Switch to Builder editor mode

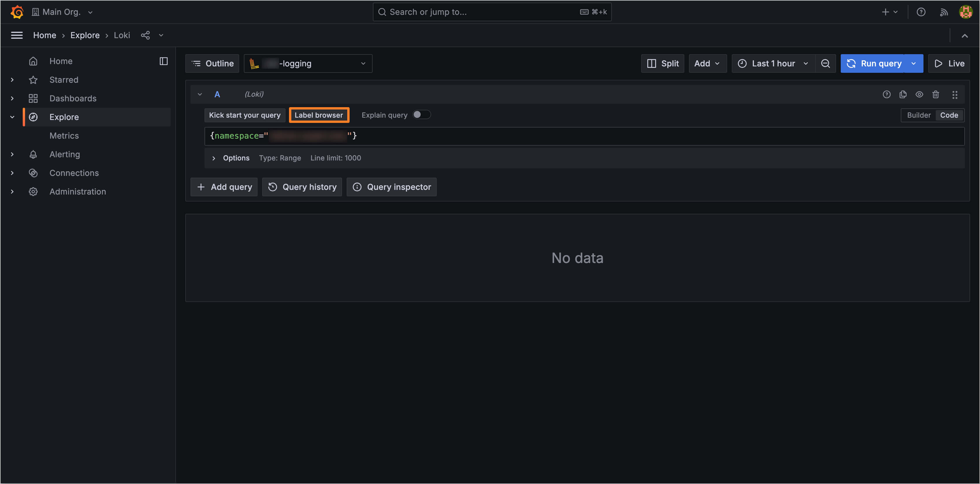[919, 115]
